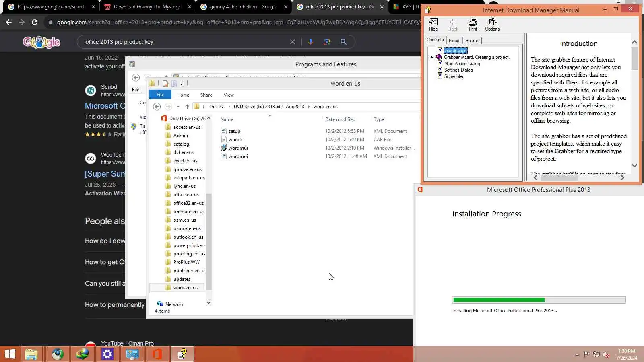The height and width of the screenshot is (362, 644).
Task: Sort files by the Type column
Action: pos(379,119)
